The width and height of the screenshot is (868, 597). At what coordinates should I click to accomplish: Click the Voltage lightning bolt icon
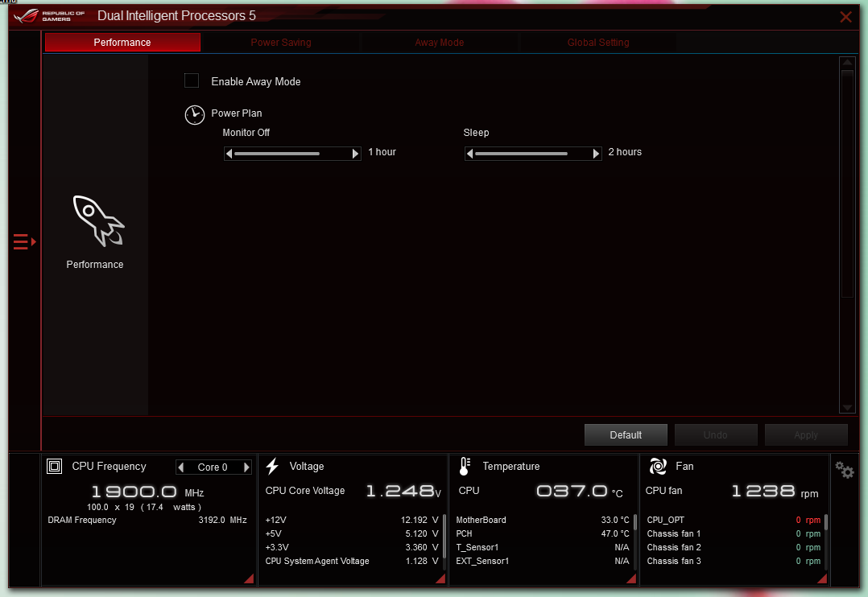[272, 467]
